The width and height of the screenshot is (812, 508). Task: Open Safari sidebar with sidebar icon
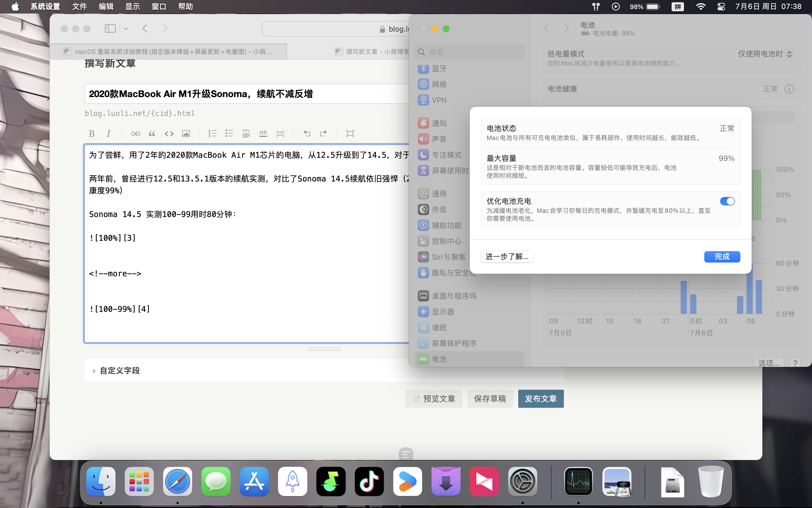coord(110,29)
